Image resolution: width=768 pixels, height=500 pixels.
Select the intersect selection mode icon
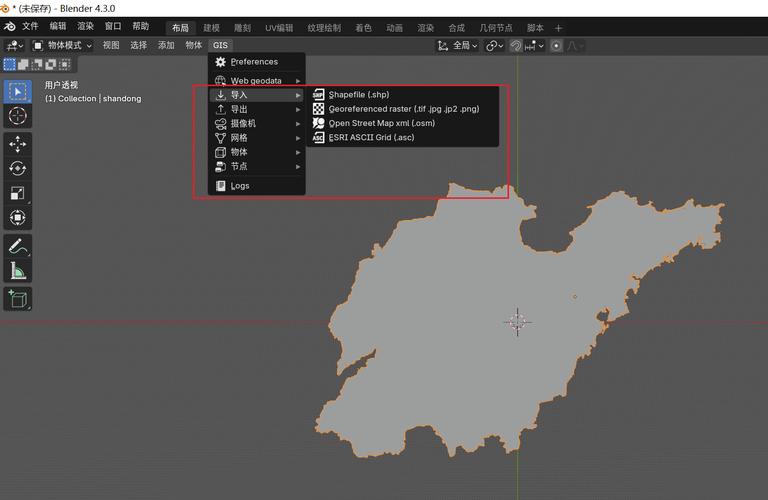(64, 64)
